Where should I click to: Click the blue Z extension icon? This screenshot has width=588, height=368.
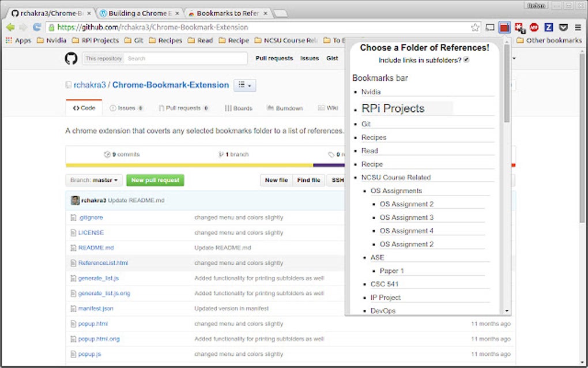point(549,27)
